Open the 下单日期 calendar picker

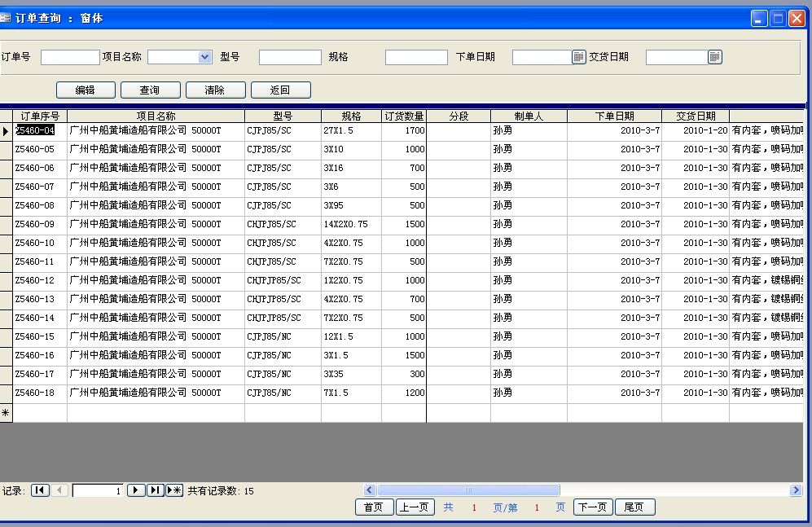(578, 57)
